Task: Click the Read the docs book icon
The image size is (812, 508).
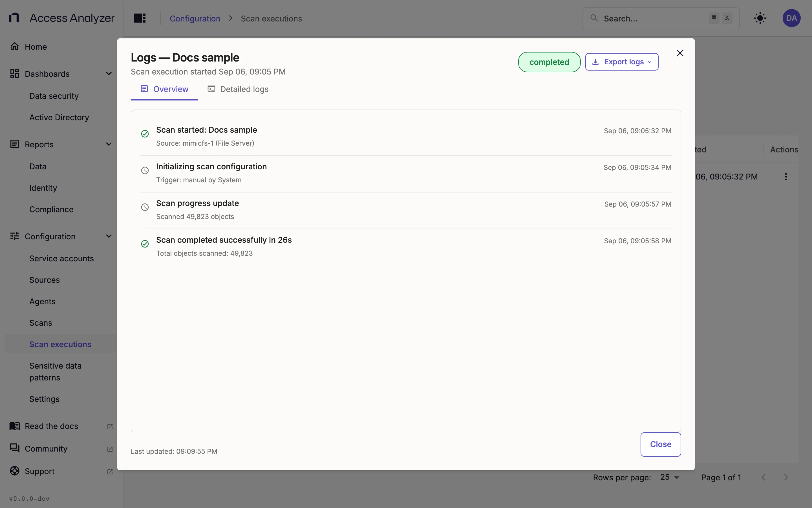Action: (x=14, y=426)
